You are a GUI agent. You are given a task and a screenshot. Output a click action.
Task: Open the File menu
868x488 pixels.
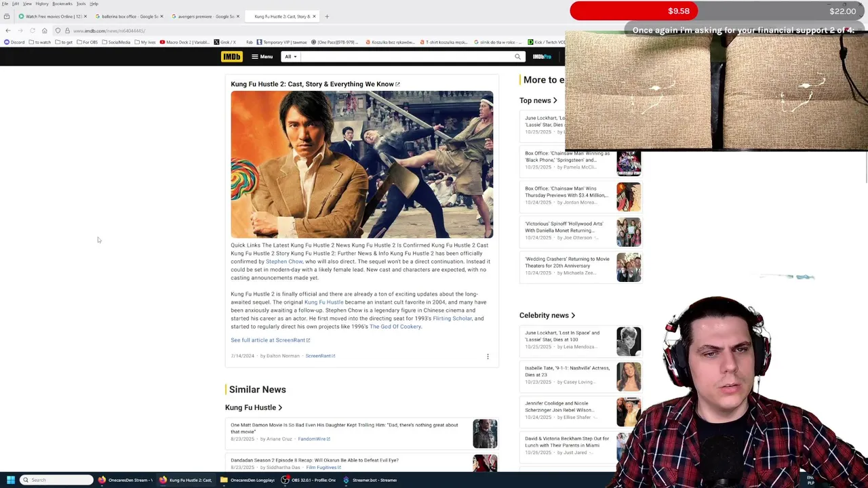5,3
